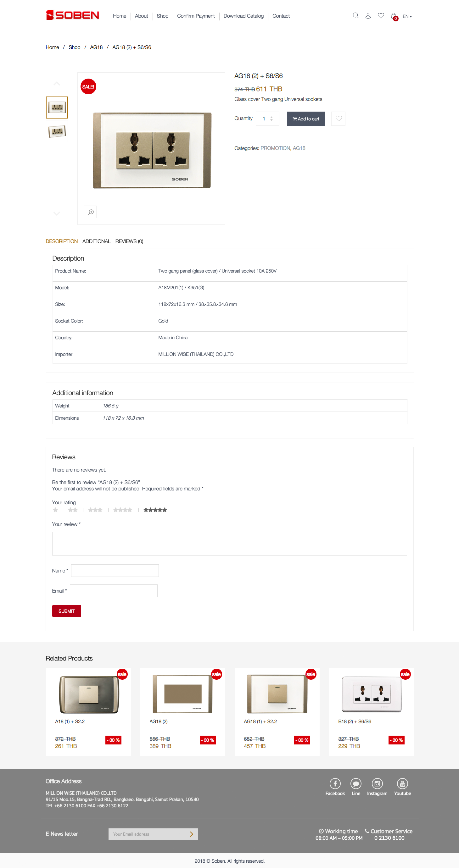Switch to the DESCRIPTION tab
This screenshot has width=459, height=868.
[62, 241]
